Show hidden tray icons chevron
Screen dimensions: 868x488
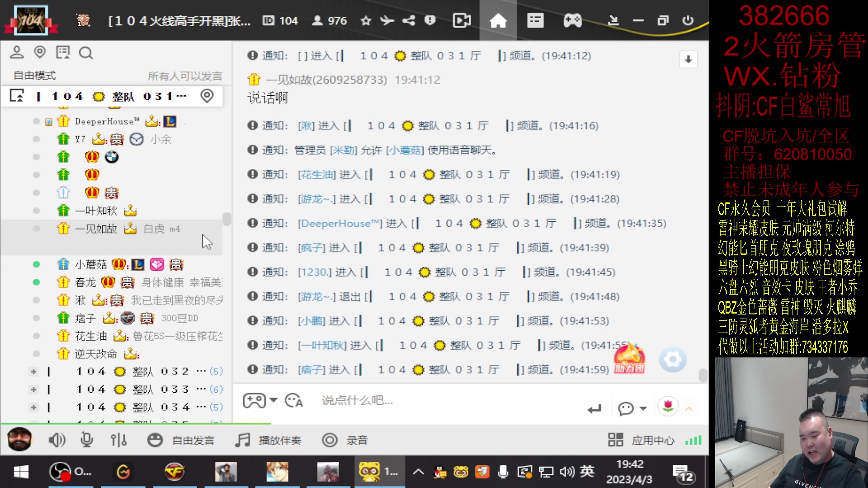[x=418, y=472]
